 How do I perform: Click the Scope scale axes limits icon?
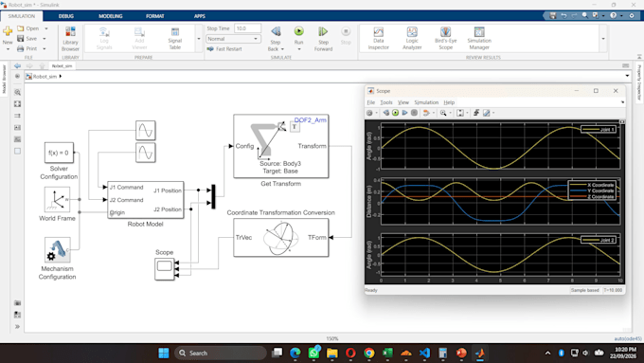point(460,113)
